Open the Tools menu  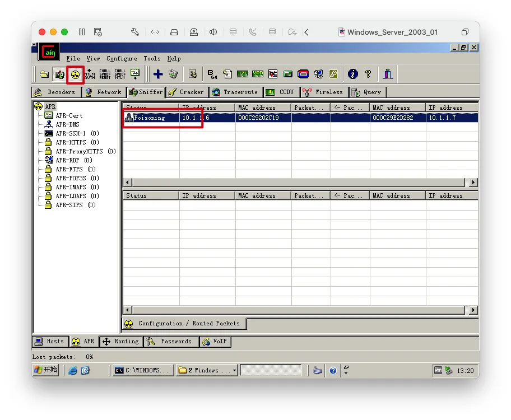152,59
